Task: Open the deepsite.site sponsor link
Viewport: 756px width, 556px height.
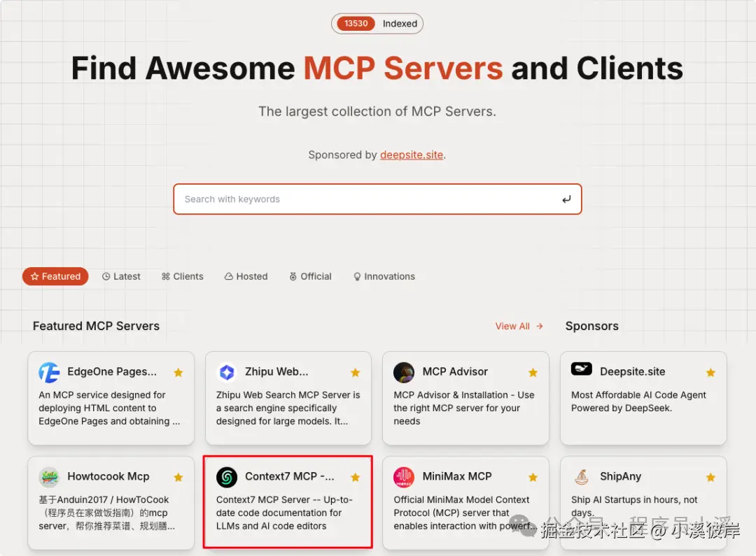Action: [412, 155]
